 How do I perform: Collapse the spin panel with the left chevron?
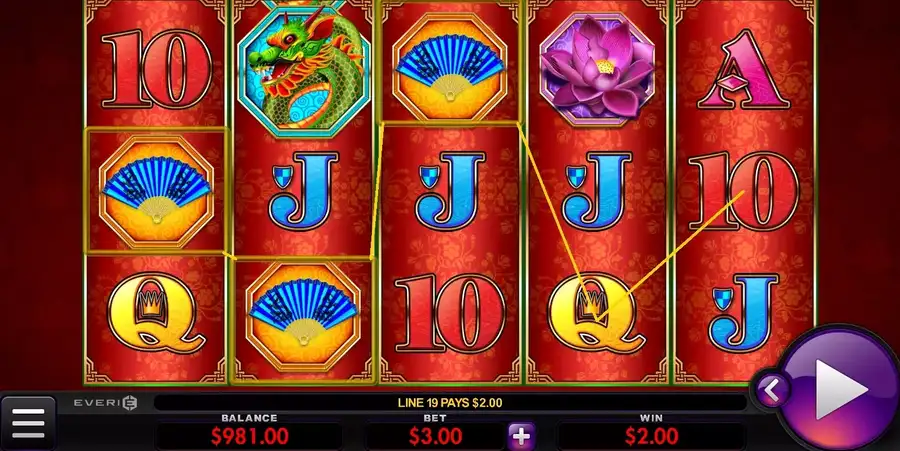pos(772,391)
